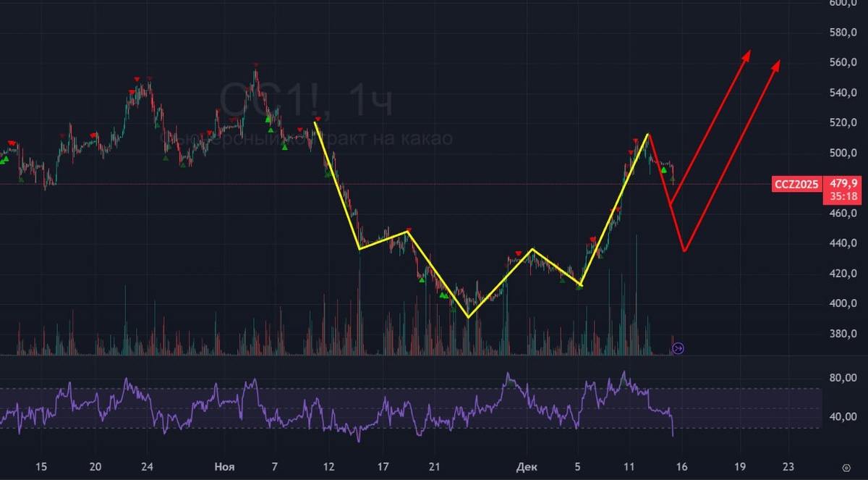Click the 580,0 price axis label

[843, 33]
